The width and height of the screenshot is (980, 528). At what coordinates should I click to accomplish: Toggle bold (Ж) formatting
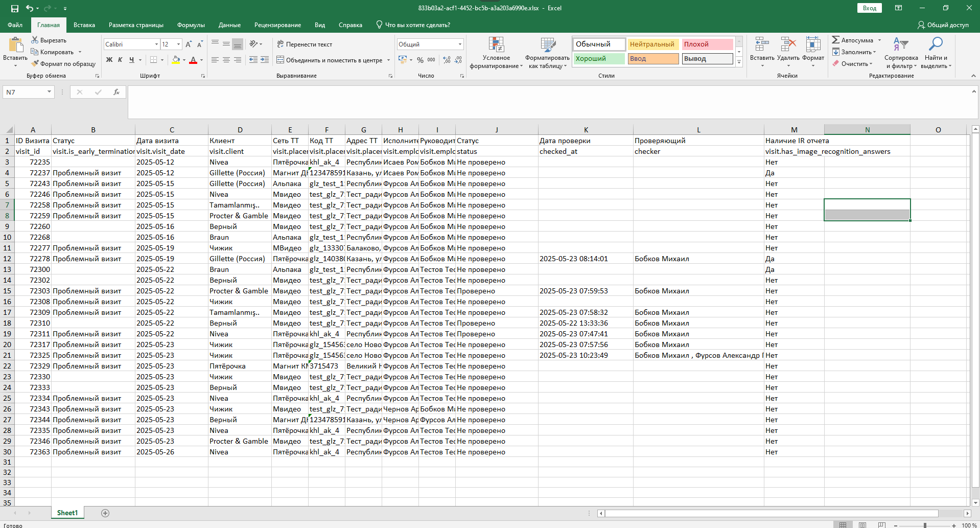coord(109,60)
